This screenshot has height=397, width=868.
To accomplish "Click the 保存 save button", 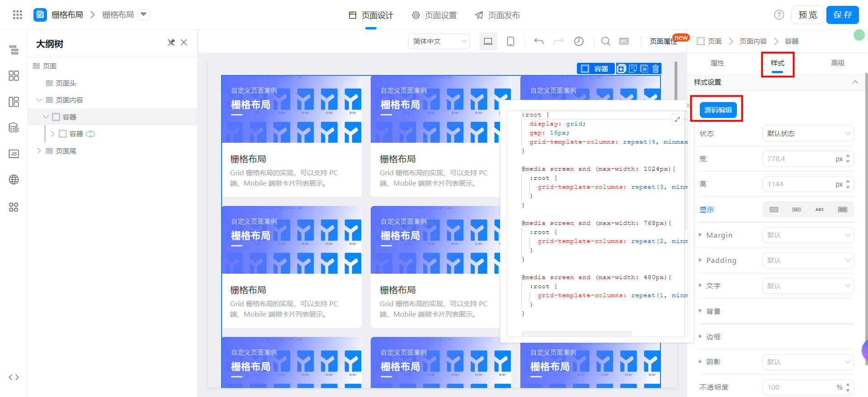I will pos(843,15).
